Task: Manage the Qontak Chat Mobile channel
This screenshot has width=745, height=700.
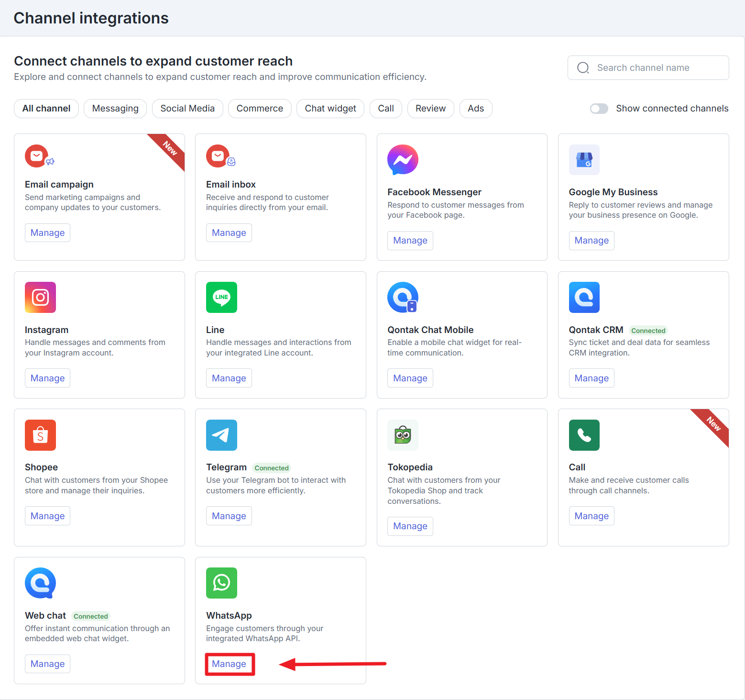Action: click(410, 378)
